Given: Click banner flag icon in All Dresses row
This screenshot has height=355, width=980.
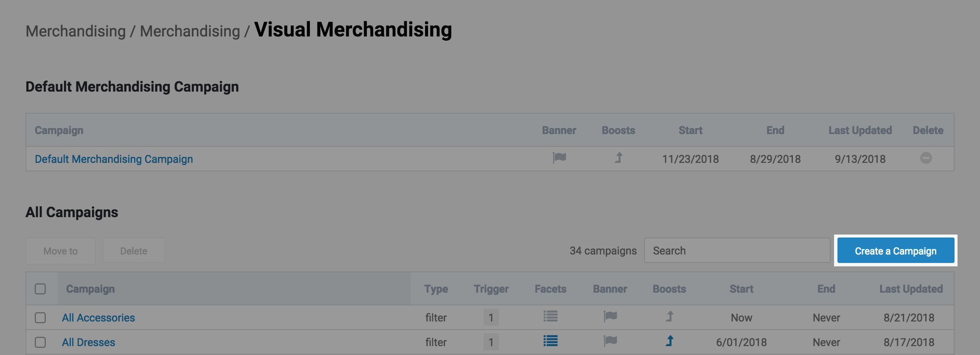Looking at the screenshot, I should point(610,341).
